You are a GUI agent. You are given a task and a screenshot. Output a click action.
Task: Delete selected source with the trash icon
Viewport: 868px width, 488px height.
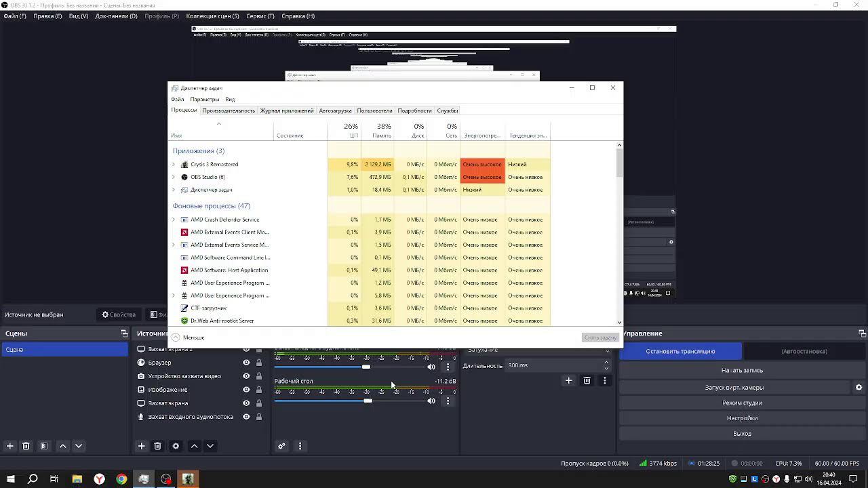click(x=157, y=446)
